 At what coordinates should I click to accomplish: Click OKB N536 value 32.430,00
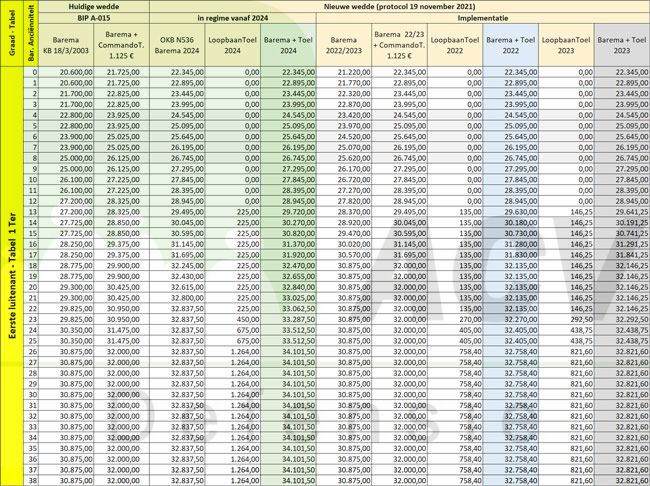(188, 277)
